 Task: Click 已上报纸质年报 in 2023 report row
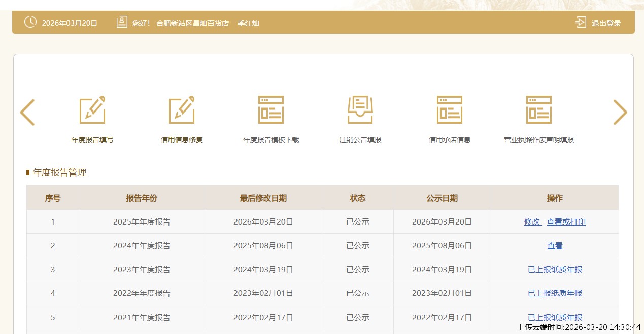pyautogui.click(x=555, y=270)
